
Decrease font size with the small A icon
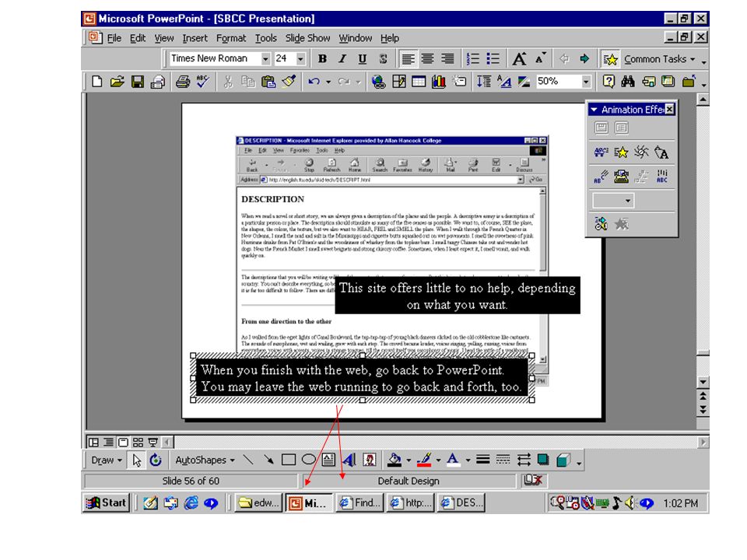pyautogui.click(x=540, y=59)
